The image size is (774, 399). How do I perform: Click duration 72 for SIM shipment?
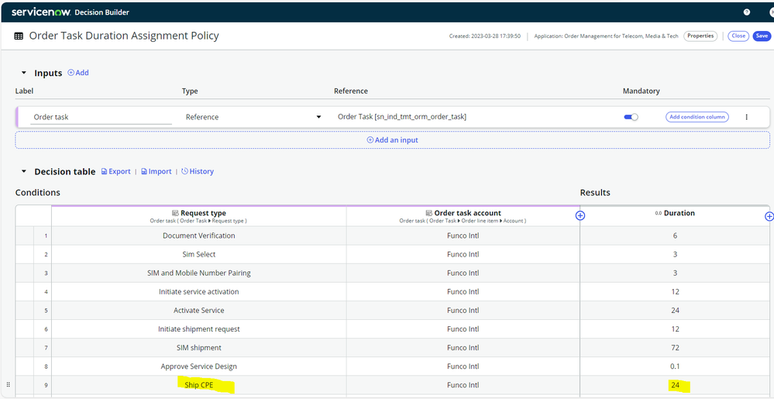click(675, 348)
